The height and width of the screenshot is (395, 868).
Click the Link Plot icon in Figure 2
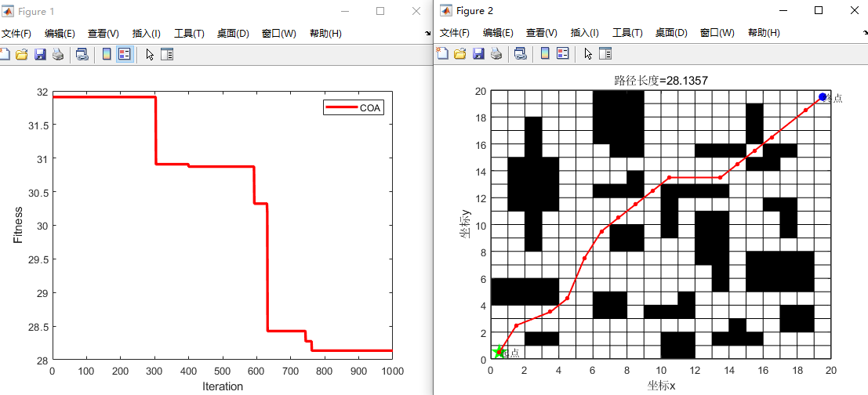coord(521,53)
